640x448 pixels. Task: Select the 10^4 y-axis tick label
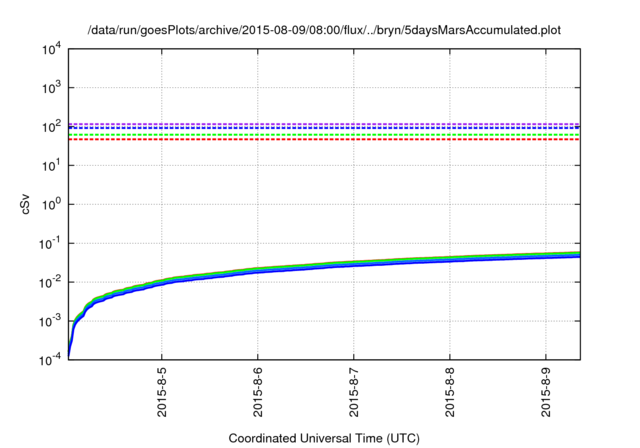51,49
